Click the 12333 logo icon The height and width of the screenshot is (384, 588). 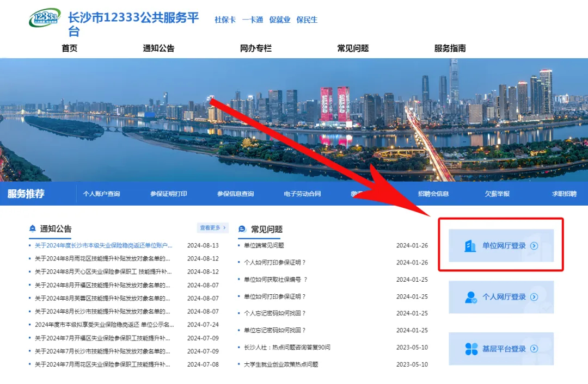pos(44,18)
